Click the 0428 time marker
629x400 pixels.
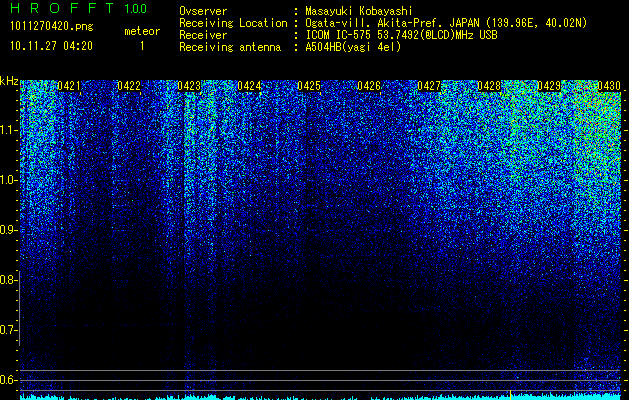489,86
